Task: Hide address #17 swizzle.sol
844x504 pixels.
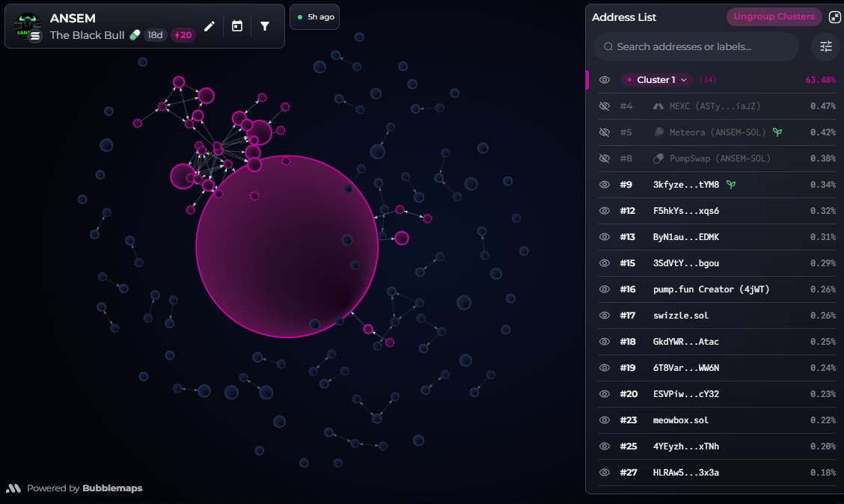Action: [605, 316]
